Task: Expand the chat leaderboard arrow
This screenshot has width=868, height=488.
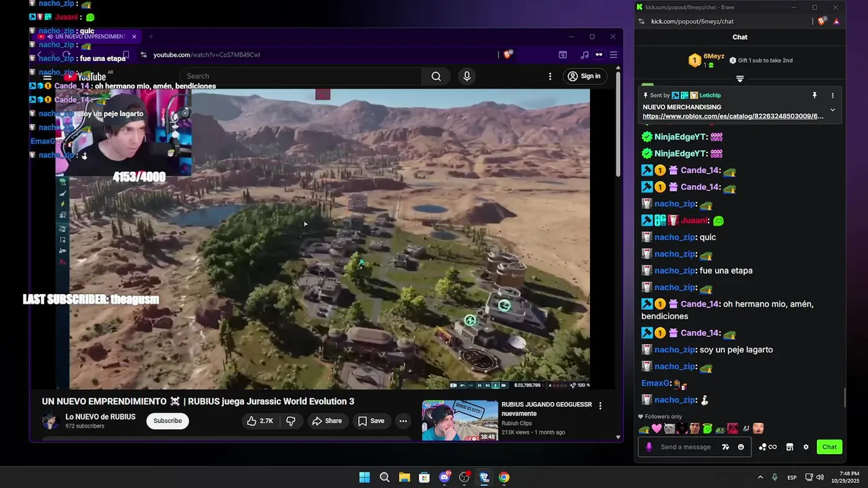Action: coord(740,79)
